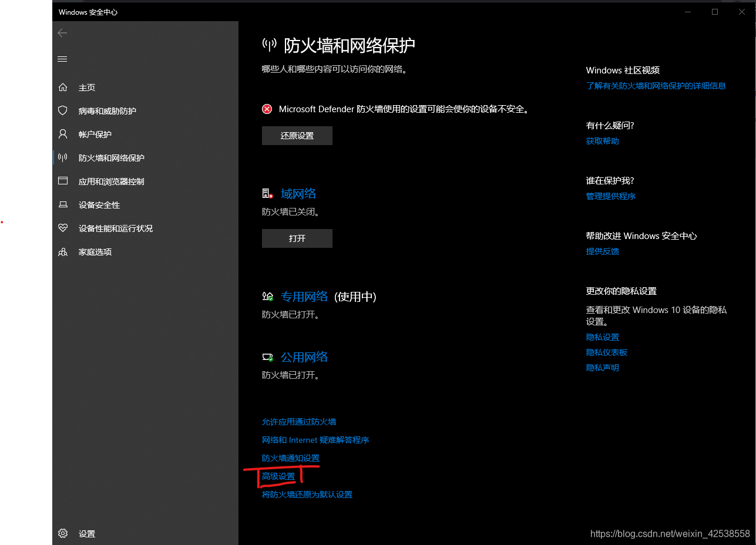Click the family icon for 家庭选项
Screen dimensions: 756x545
63,252
